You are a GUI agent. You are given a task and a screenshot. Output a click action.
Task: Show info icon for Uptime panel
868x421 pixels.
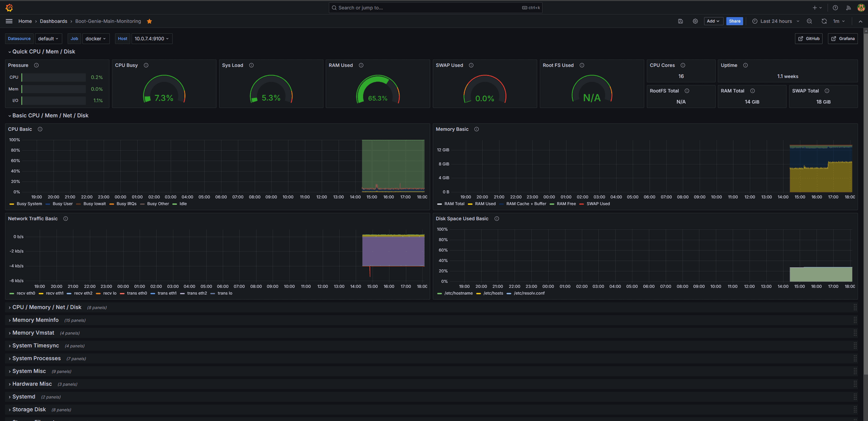[745, 65]
